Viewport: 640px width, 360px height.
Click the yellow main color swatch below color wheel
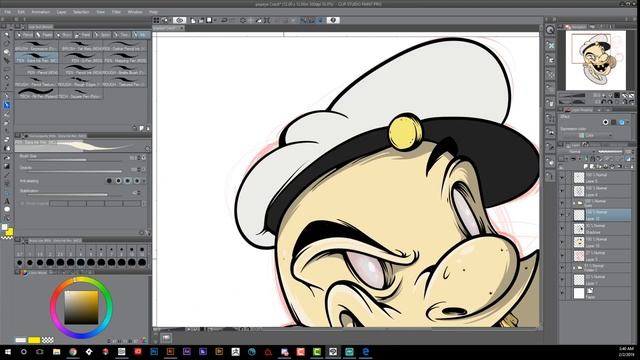point(34,340)
